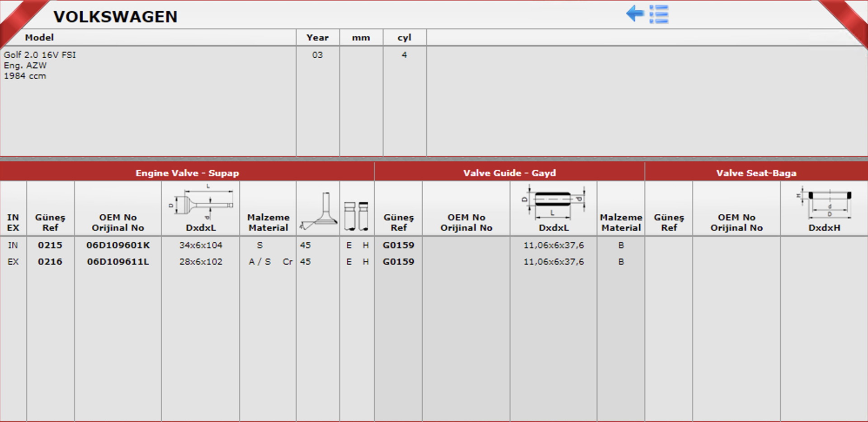
Task: Open Güneş ref 0216 exhaust valve
Action: 50,262
